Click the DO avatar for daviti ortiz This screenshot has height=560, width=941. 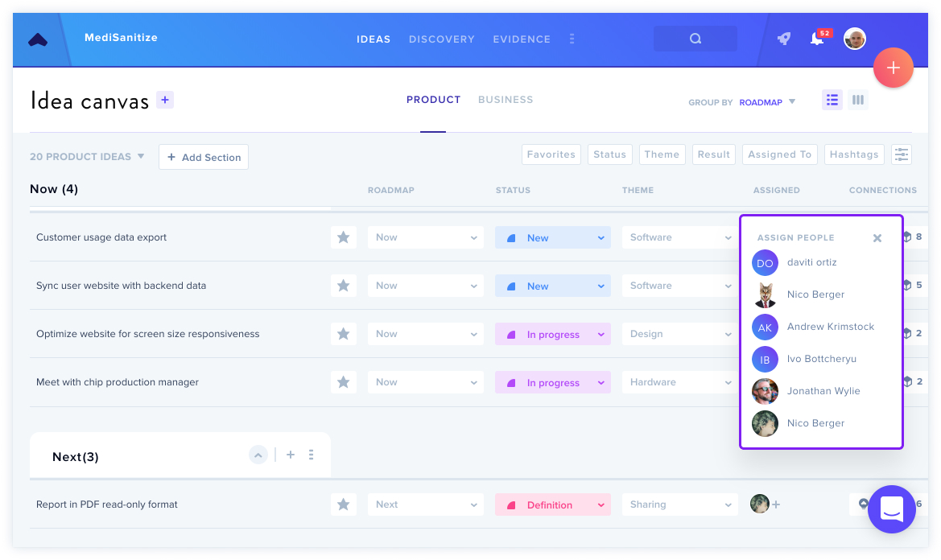pos(765,262)
